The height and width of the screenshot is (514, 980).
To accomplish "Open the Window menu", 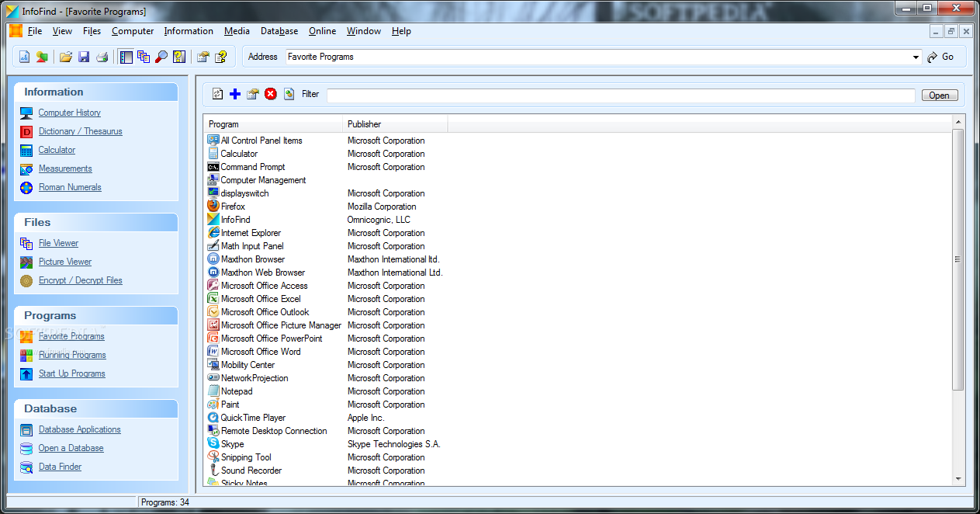I will [363, 31].
